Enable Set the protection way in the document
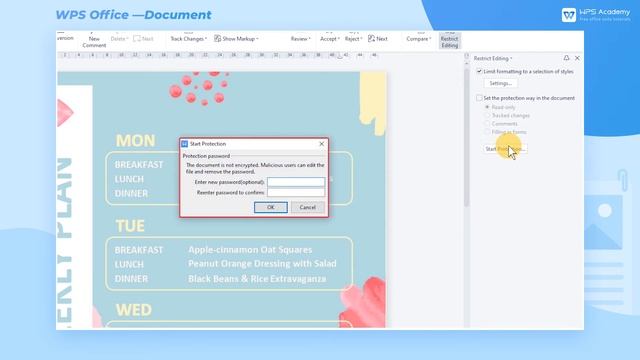640x360 pixels. coord(479,98)
